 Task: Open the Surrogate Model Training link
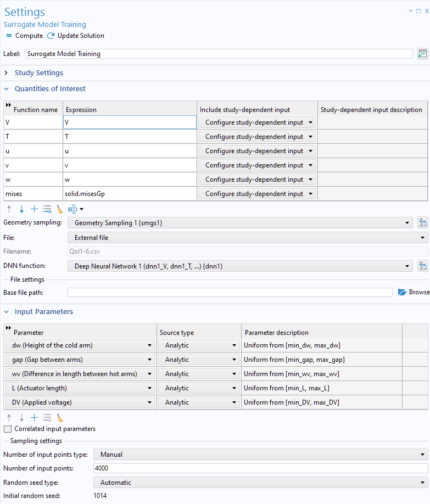[x=45, y=24]
